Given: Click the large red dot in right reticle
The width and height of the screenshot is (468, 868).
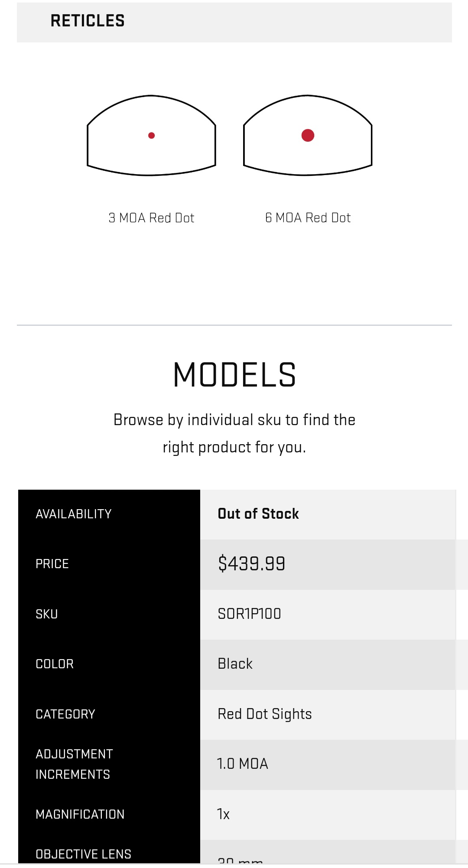Looking at the screenshot, I should coord(308,135).
